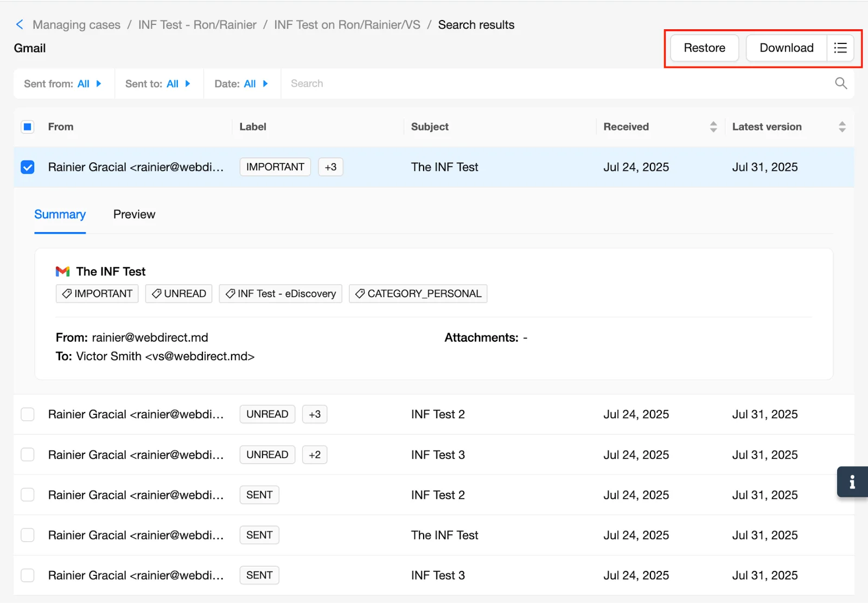Select all emails using the header checkbox
868x603 pixels.
click(x=27, y=126)
